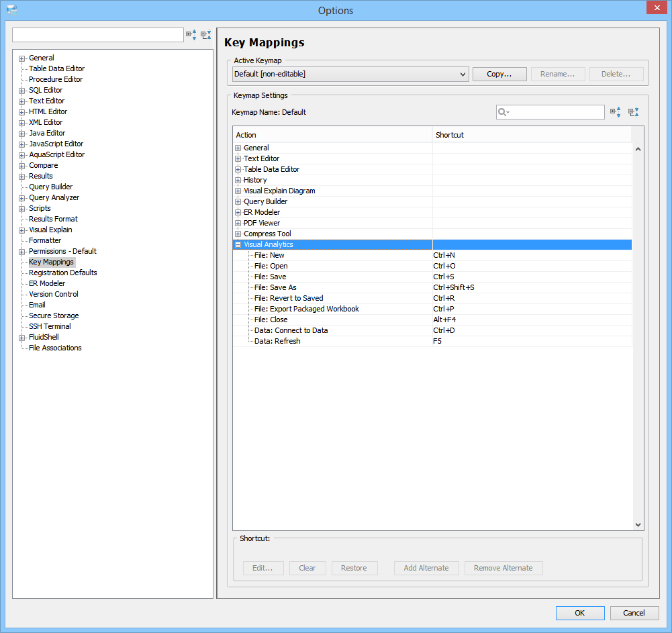Expand General in the Action list
Viewport: 672px width, 633px height.
tap(238, 148)
